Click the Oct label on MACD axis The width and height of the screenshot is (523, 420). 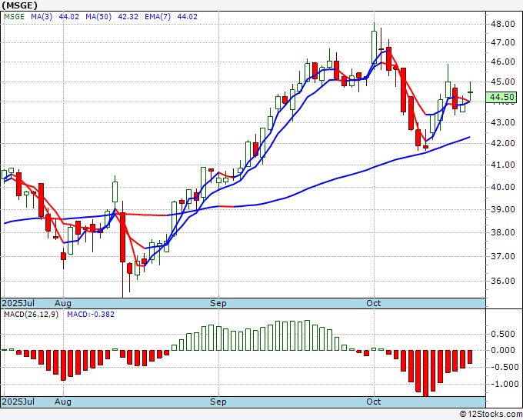pyautogui.click(x=373, y=402)
